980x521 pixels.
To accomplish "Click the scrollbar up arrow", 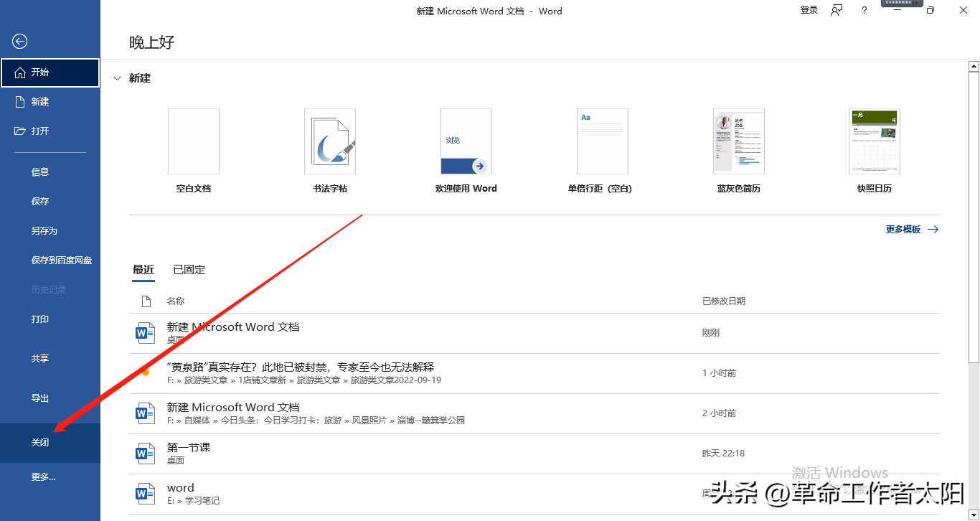I will pos(974,67).
